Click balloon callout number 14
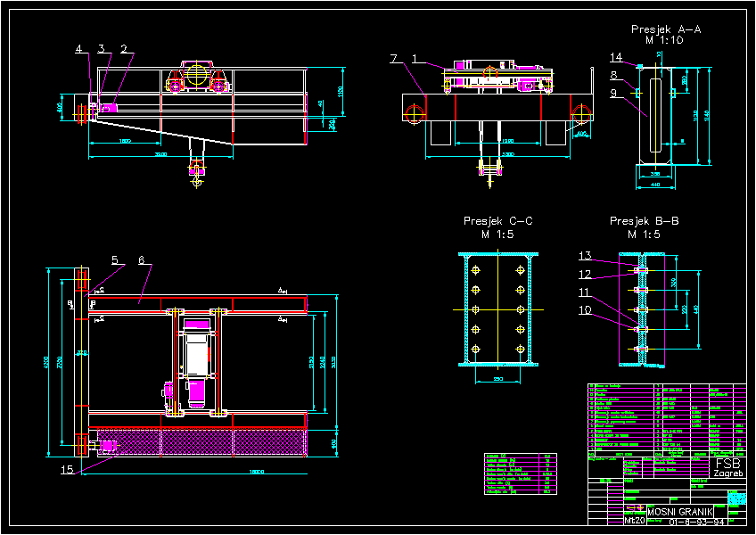 [615, 55]
